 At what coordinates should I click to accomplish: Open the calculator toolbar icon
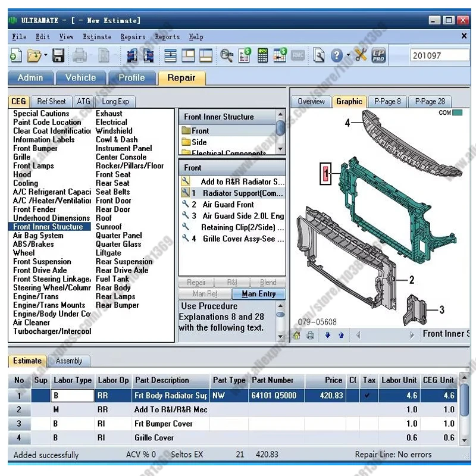pos(262,55)
